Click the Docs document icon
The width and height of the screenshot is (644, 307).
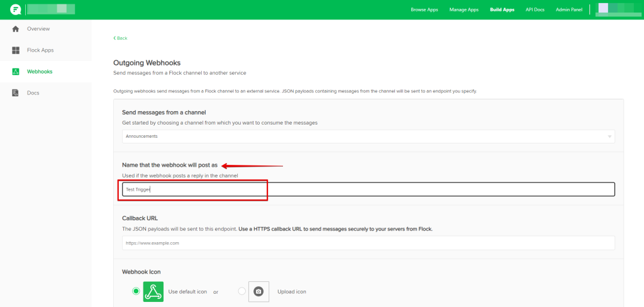pos(16,93)
